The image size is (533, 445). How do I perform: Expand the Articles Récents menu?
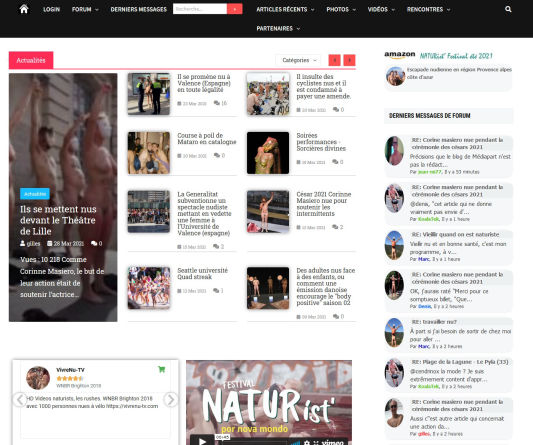[285, 9]
